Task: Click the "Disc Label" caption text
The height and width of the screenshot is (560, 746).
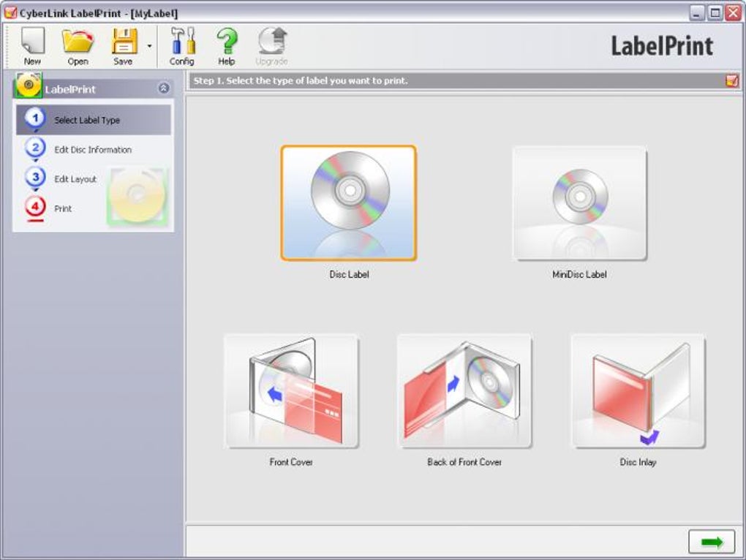Action: pyautogui.click(x=349, y=274)
